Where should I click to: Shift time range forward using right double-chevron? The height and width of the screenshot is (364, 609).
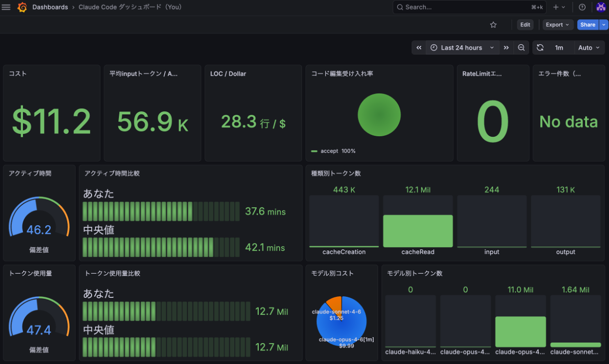[x=506, y=47]
